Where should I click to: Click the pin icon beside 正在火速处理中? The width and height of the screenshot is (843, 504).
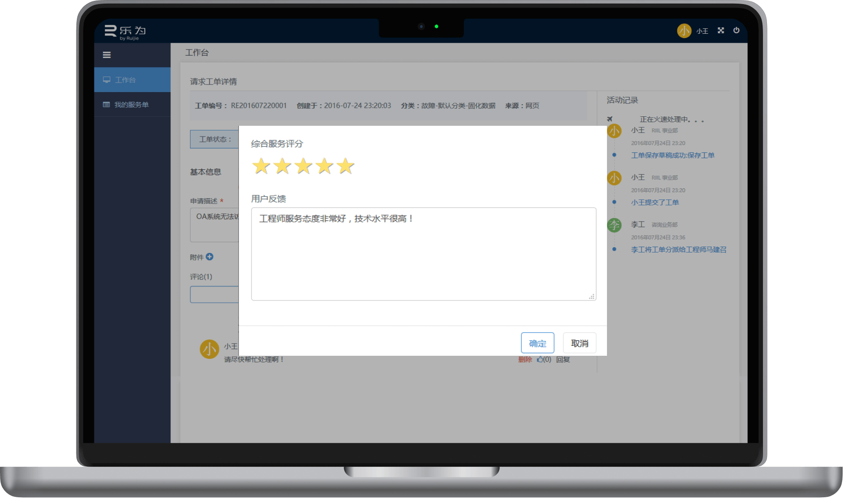(x=610, y=119)
